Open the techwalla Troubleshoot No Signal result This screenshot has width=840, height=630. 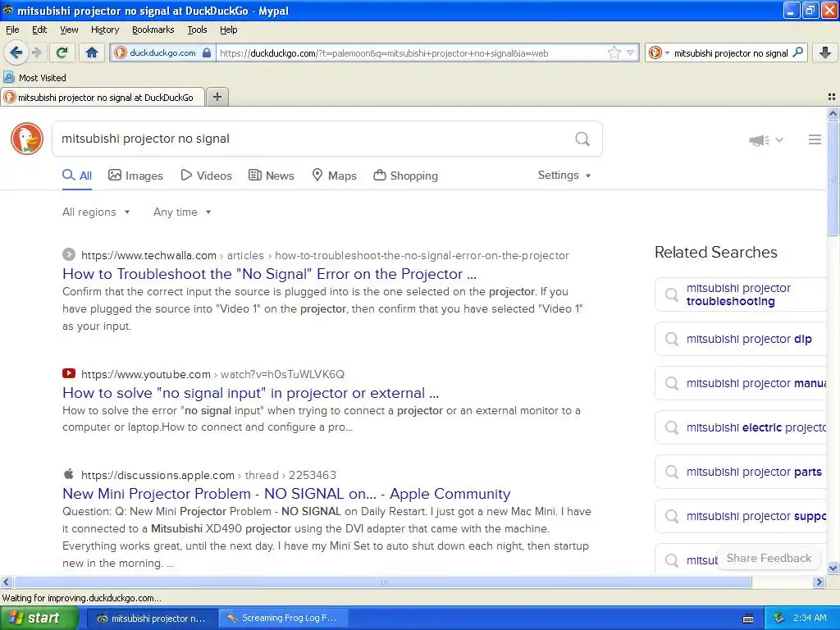point(269,274)
